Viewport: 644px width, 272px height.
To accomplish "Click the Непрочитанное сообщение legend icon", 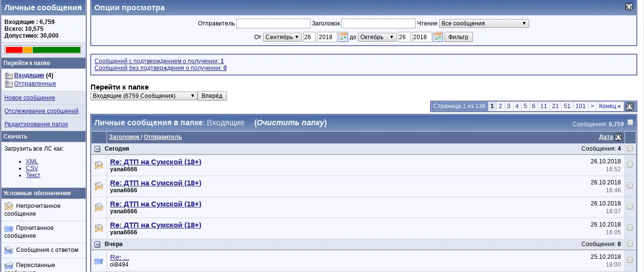I will [x=9, y=206].
